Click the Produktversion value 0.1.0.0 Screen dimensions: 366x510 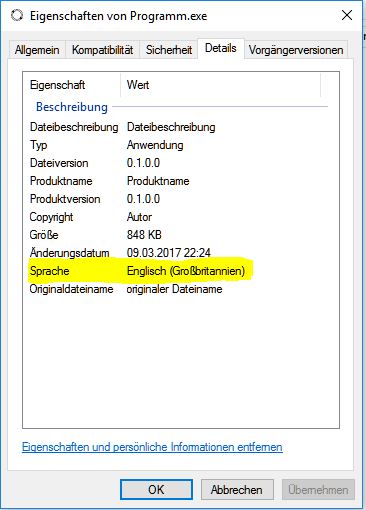(x=143, y=199)
